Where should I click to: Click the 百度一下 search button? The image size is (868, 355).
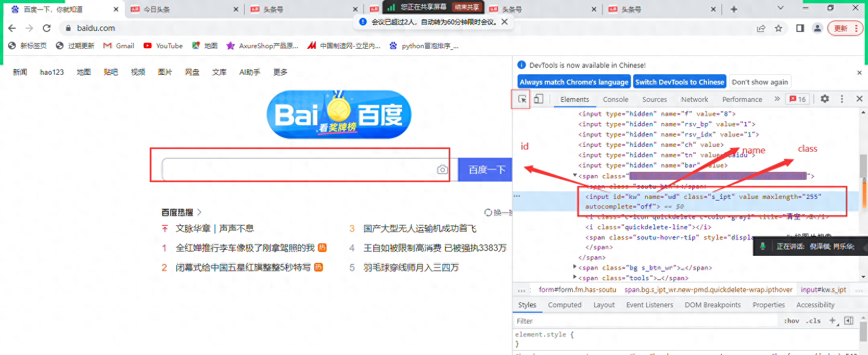click(486, 170)
